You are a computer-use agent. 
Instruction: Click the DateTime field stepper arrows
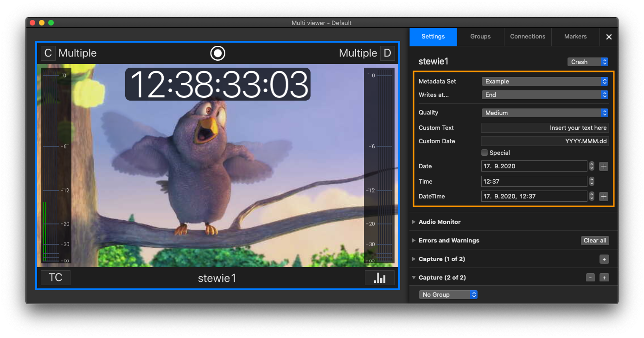coord(592,196)
